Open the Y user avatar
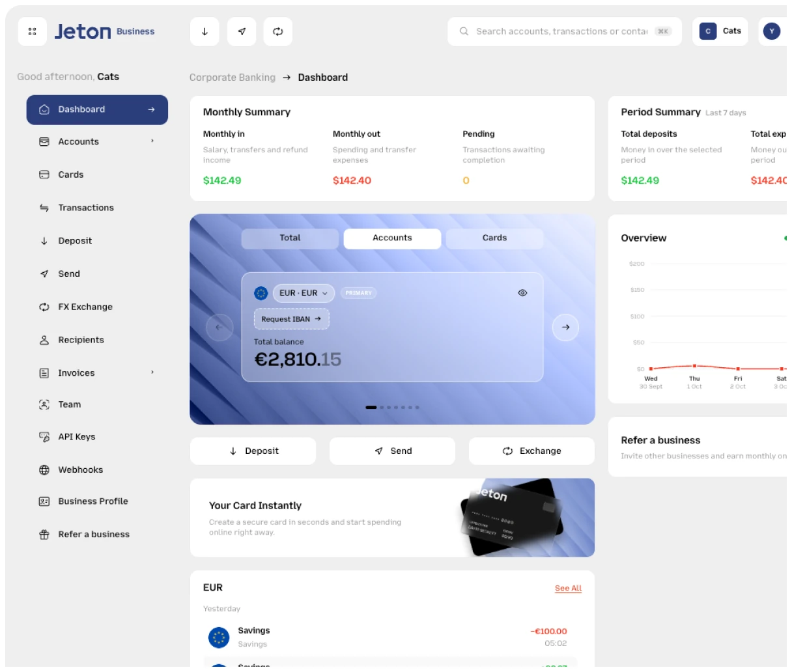792x672 pixels. [772, 31]
